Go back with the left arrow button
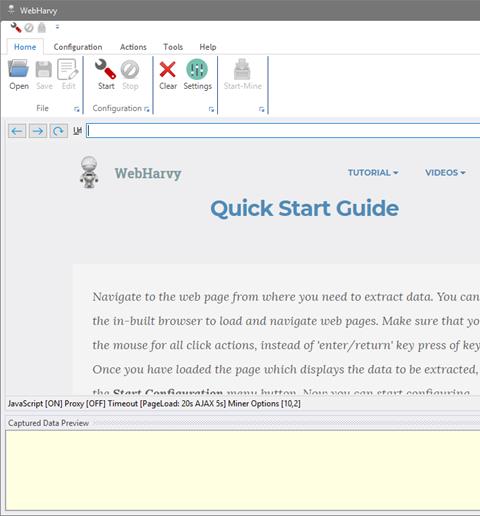This screenshot has height=516, width=480. (17, 131)
